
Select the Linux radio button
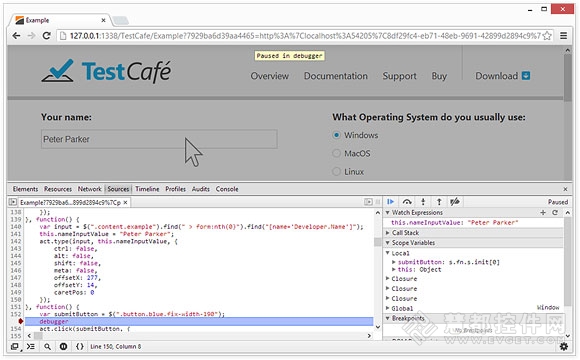point(336,171)
